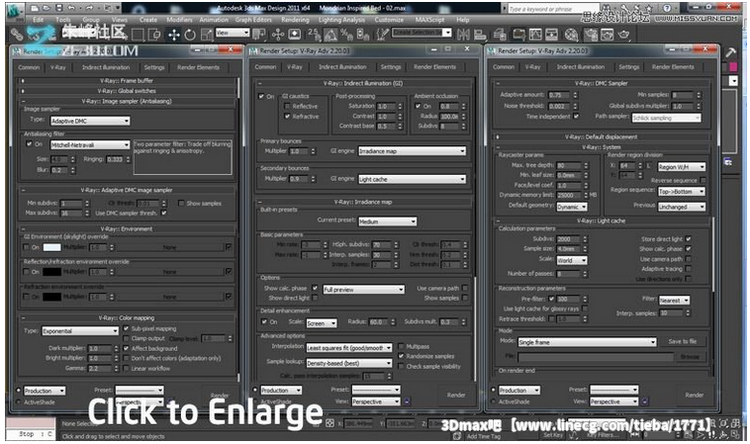The width and height of the screenshot is (750, 444).
Task: Click the Save File icon in title bar
Action: [58, 8]
